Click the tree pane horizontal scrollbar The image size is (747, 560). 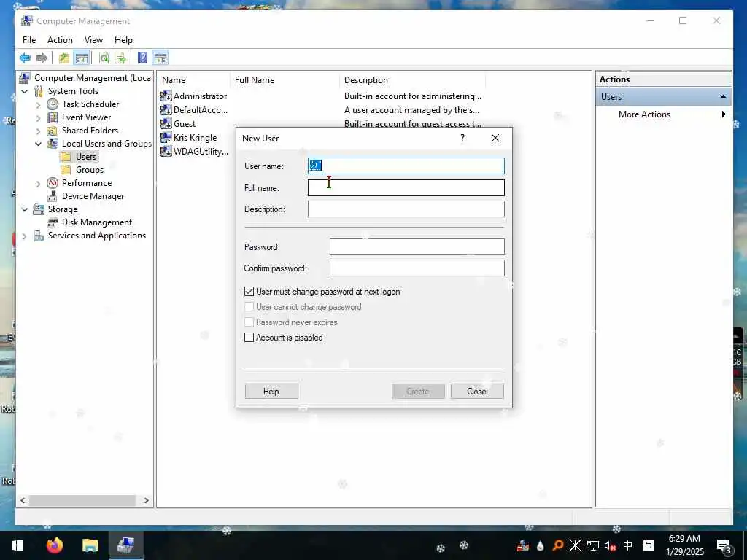(x=82, y=500)
